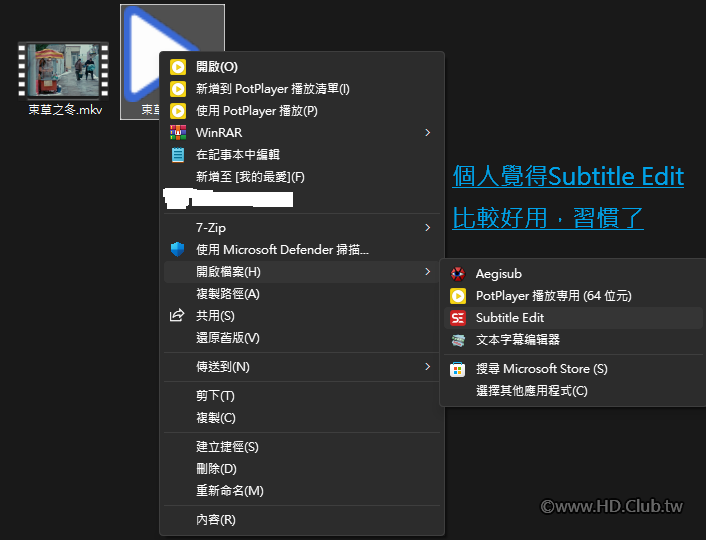Click the 東草之冬.mkv file name label
706x540 pixels.
[65, 109]
